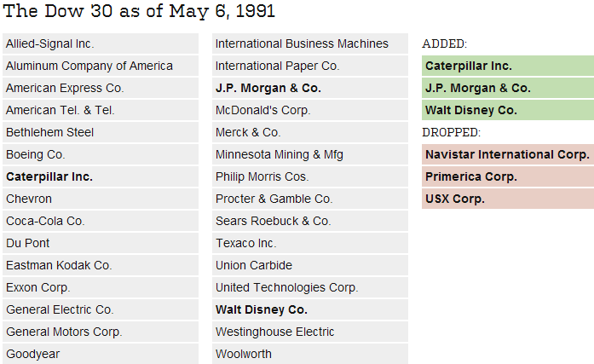Screen dimensions: 594x364
Task: Click the American Express Co. cell
Action: pyautogui.click(x=101, y=88)
